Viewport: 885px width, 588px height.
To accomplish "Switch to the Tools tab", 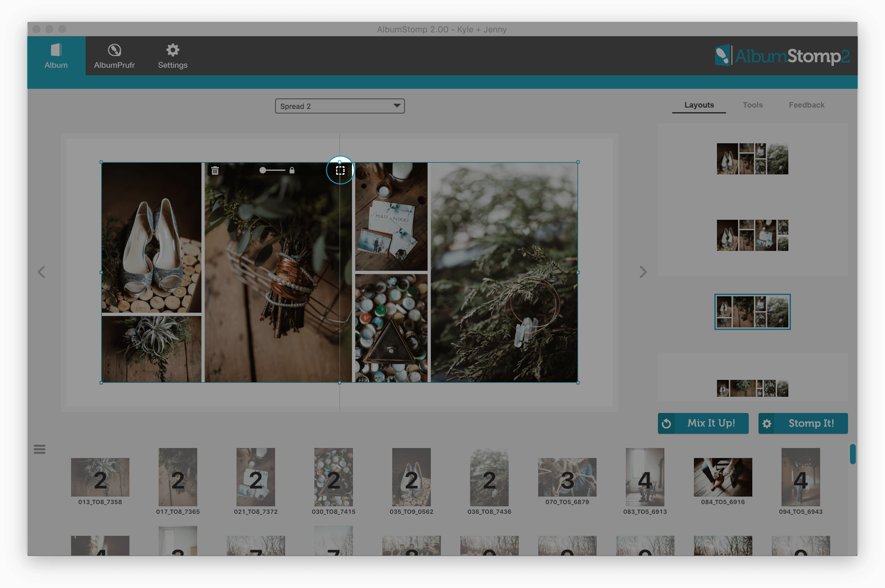I will pos(753,105).
